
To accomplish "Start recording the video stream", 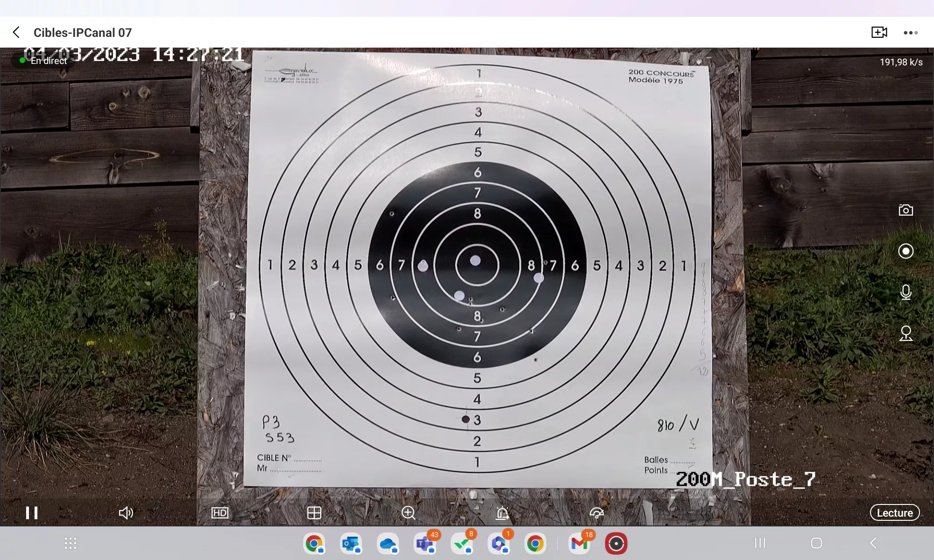I will point(906,251).
